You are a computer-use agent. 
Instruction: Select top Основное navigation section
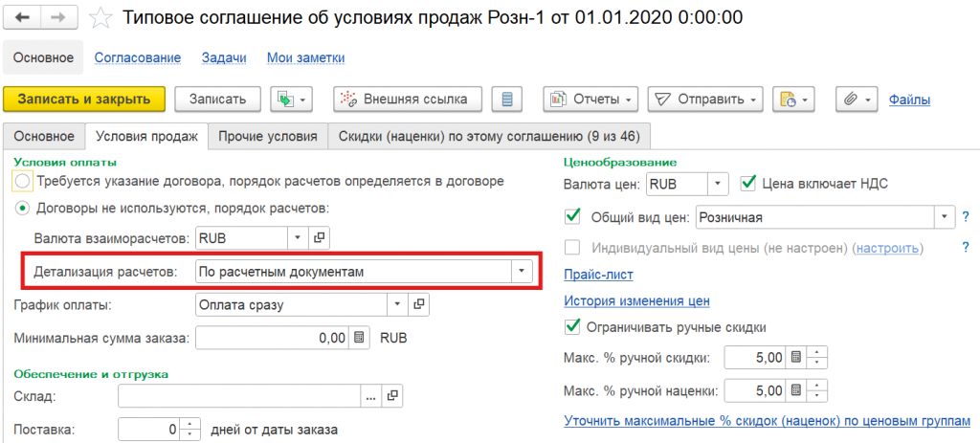tap(44, 57)
